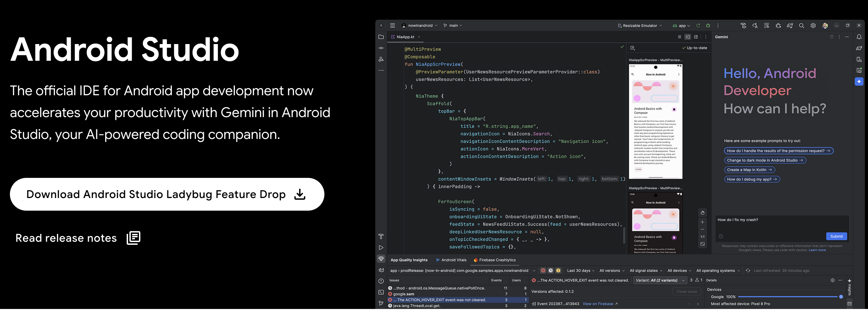Zoom in on the Compose preview
868x310 pixels.
pyautogui.click(x=702, y=222)
